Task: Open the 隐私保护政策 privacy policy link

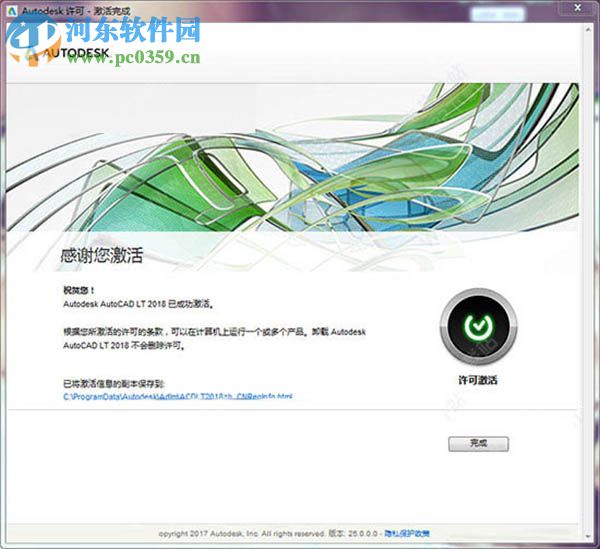Action: click(407, 533)
